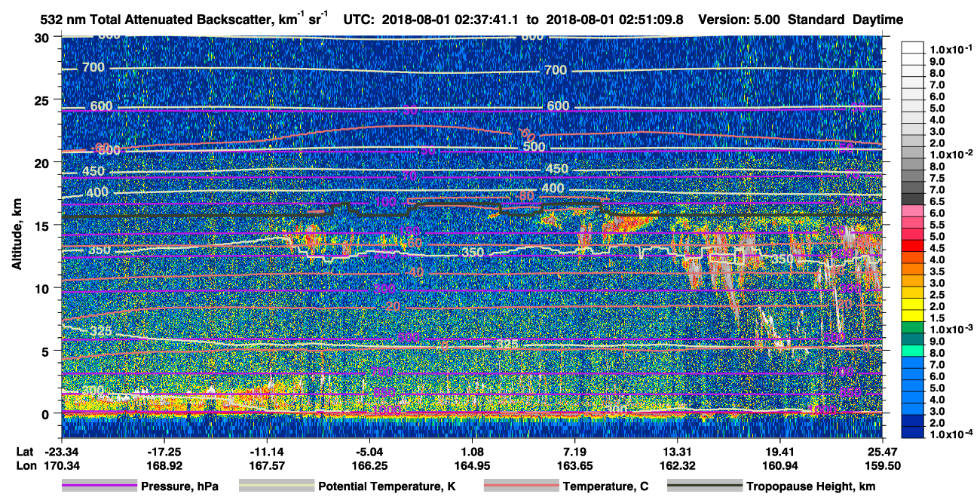Click the colorbar label 4.5

(x=938, y=248)
